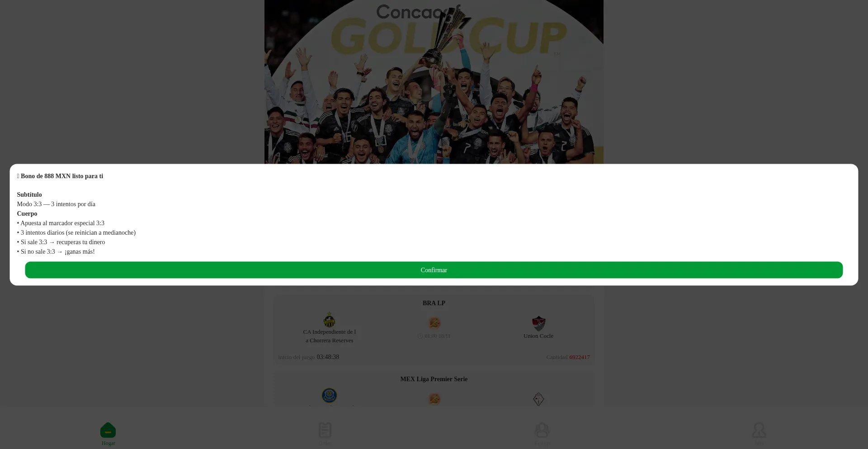Viewport: 868px width, 449px height.
Task: Select CA Independiente de la Chorrera crest
Action: point(330,320)
